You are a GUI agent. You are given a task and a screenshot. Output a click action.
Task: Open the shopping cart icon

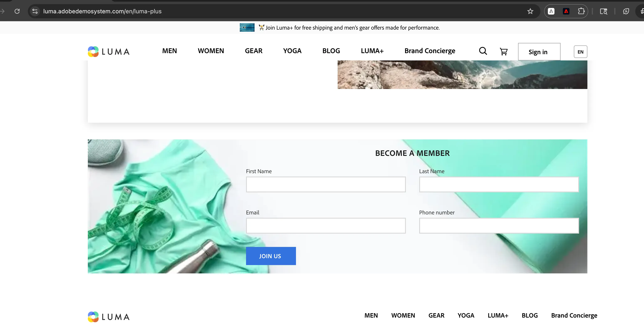pyautogui.click(x=504, y=52)
